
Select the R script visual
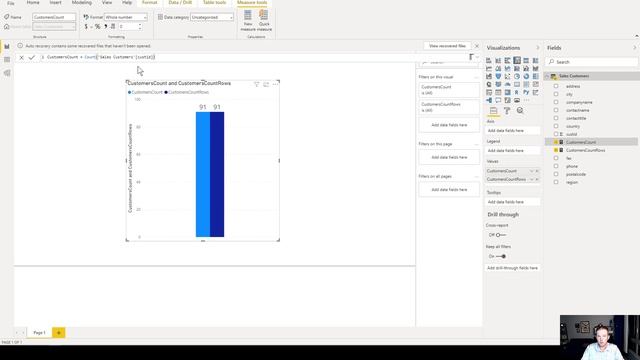pyautogui.click(x=517, y=93)
